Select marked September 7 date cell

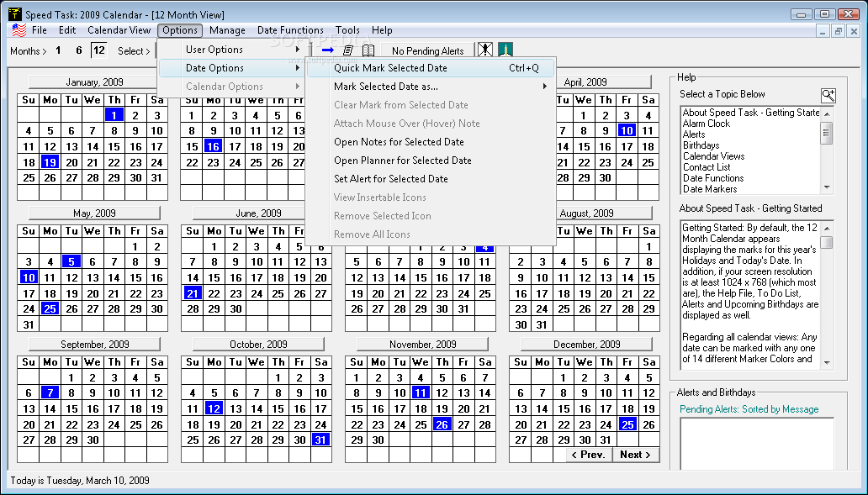click(x=50, y=392)
